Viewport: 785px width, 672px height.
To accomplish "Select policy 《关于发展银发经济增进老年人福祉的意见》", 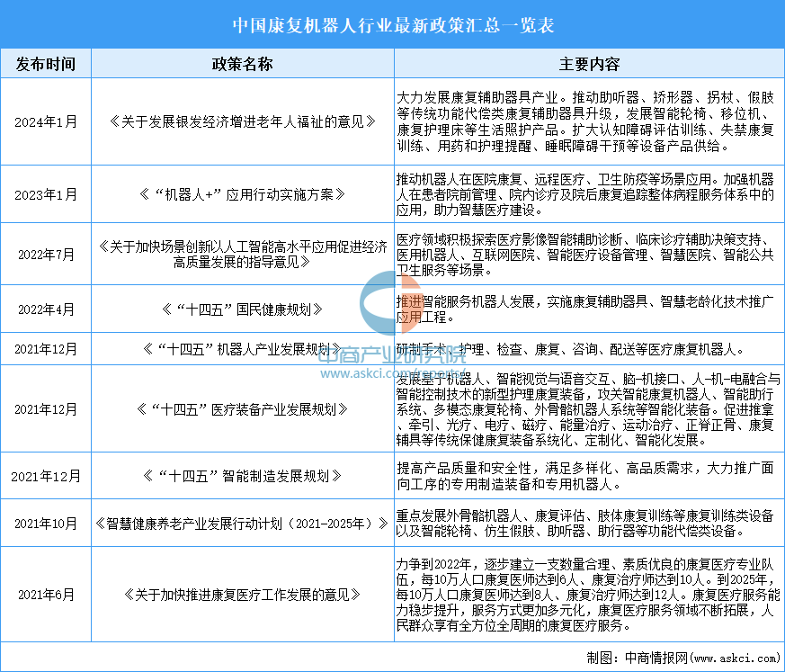I will pyautogui.click(x=242, y=120).
